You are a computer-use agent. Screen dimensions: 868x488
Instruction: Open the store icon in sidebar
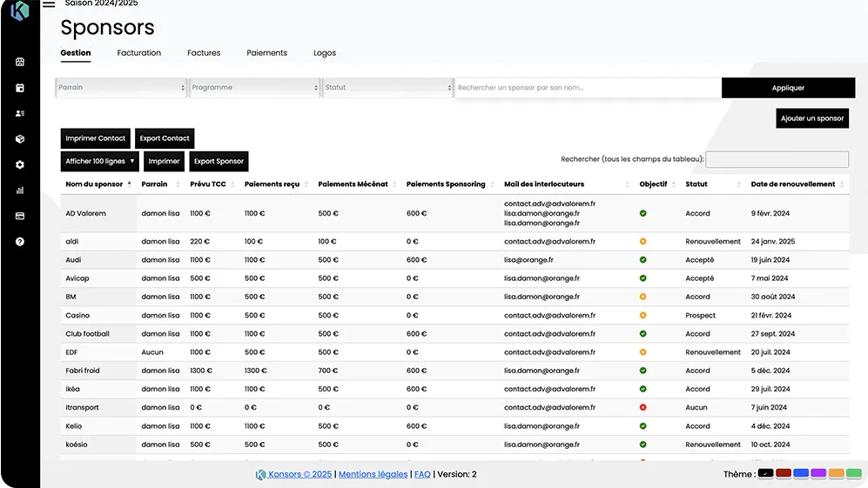coord(20,62)
